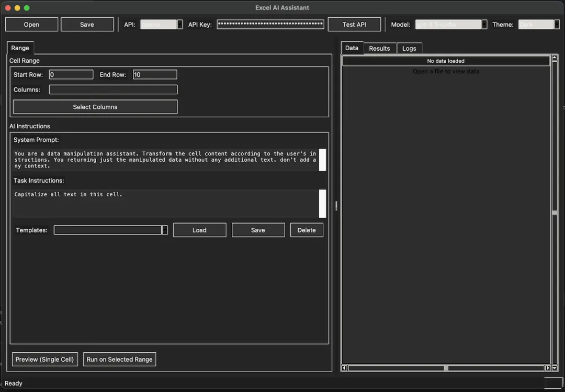This screenshot has width=565, height=392.
Task: Click the Start Row input field
Action: point(71,75)
